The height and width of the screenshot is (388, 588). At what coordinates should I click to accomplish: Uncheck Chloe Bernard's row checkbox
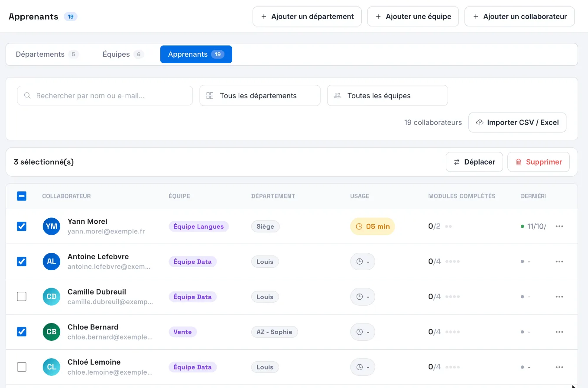pyautogui.click(x=22, y=332)
